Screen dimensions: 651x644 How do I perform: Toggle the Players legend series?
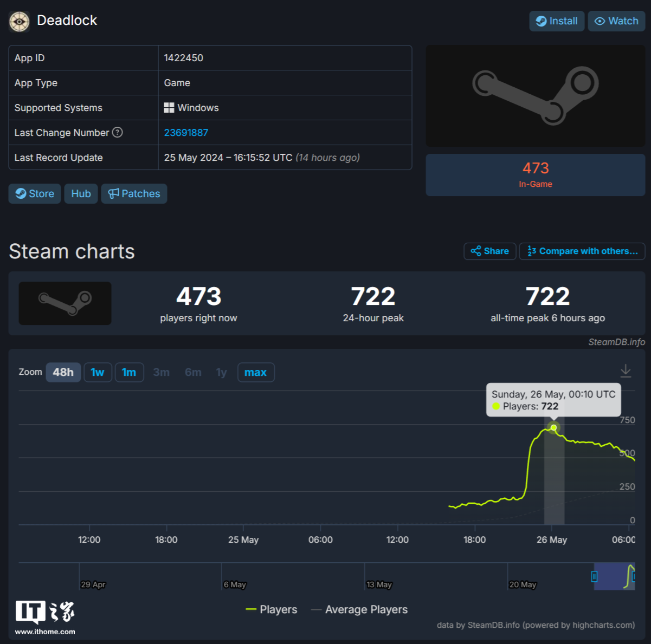pyautogui.click(x=272, y=609)
